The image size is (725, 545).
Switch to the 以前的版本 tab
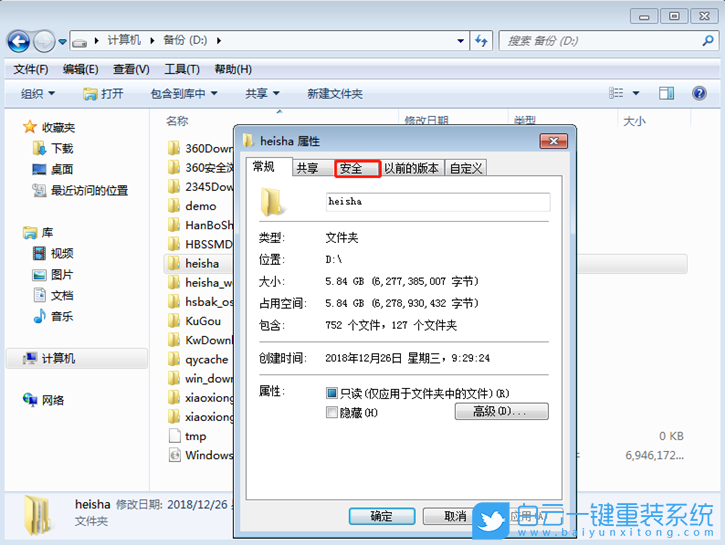pos(412,168)
